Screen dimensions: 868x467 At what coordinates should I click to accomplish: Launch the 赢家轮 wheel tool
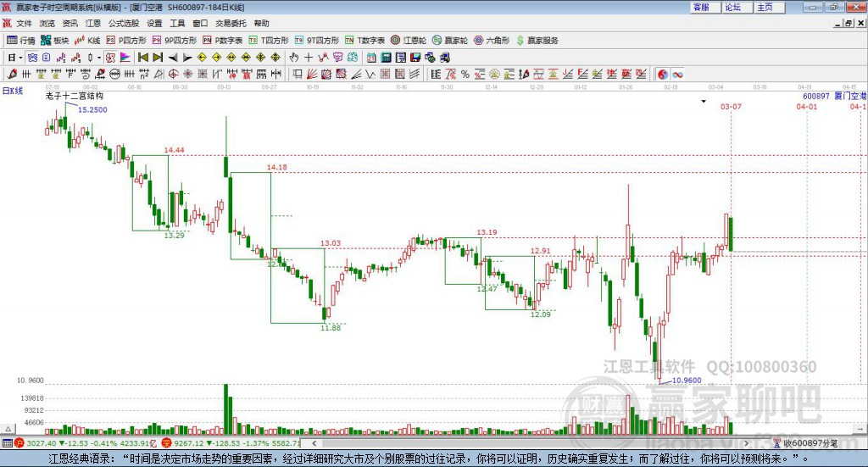click(450, 41)
